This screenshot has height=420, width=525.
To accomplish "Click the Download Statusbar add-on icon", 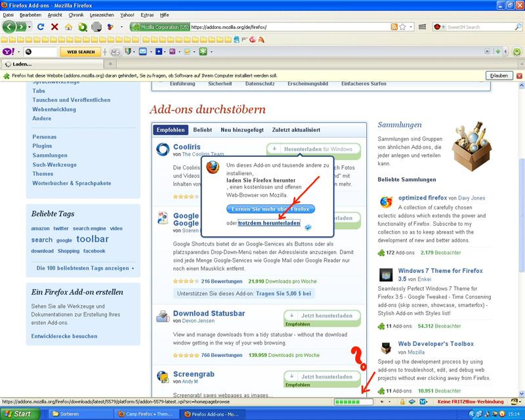I will pos(163,316).
